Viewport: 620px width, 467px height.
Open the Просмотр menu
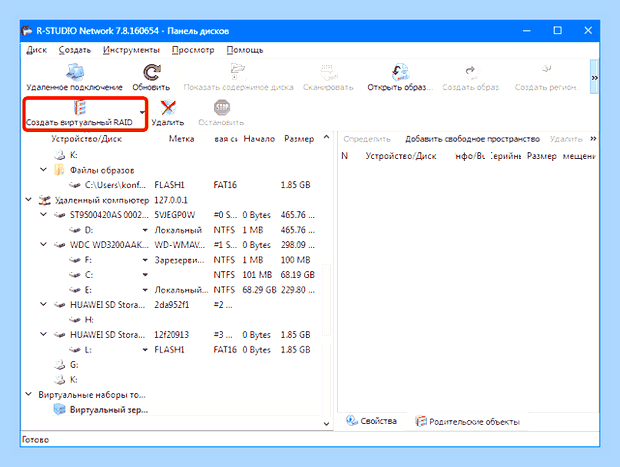[x=193, y=50]
